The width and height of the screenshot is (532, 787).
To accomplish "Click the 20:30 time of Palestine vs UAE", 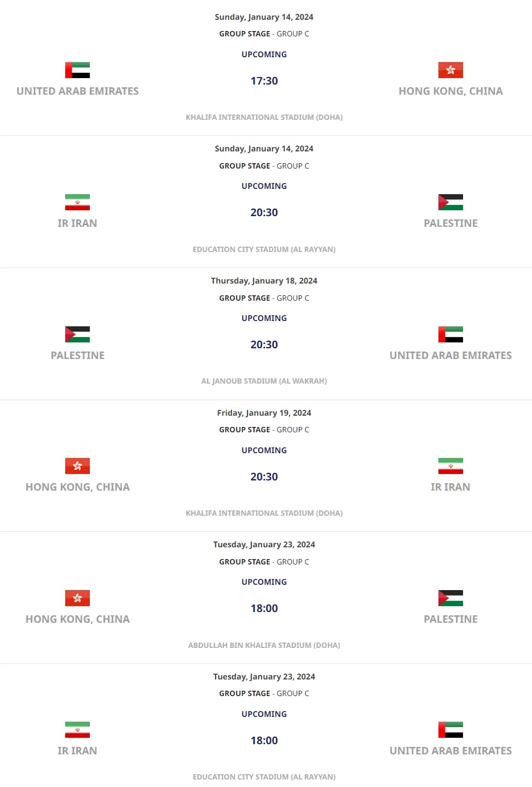I will click(264, 345).
